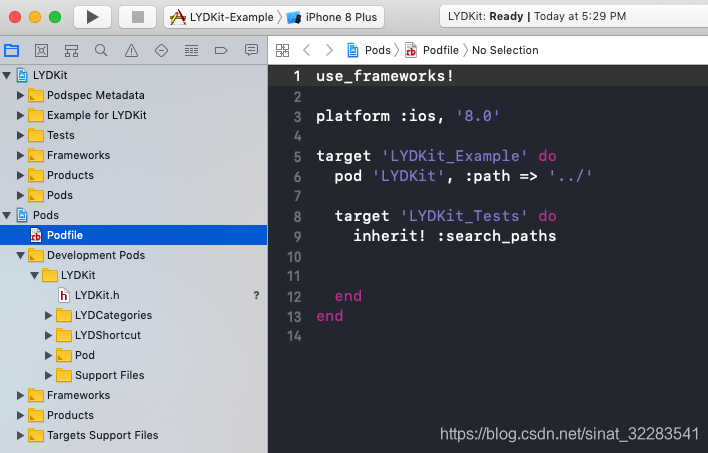Select the Targets Support Files folder

click(x=134, y=435)
